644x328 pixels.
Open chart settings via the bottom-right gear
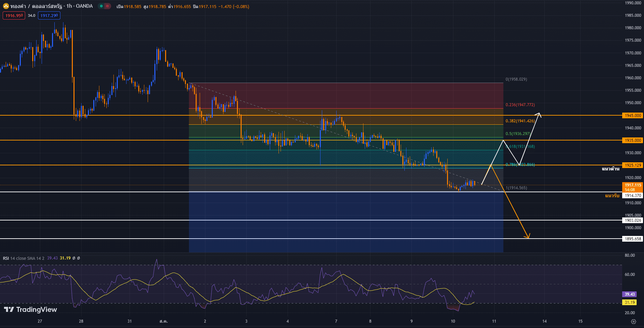point(633,322)
